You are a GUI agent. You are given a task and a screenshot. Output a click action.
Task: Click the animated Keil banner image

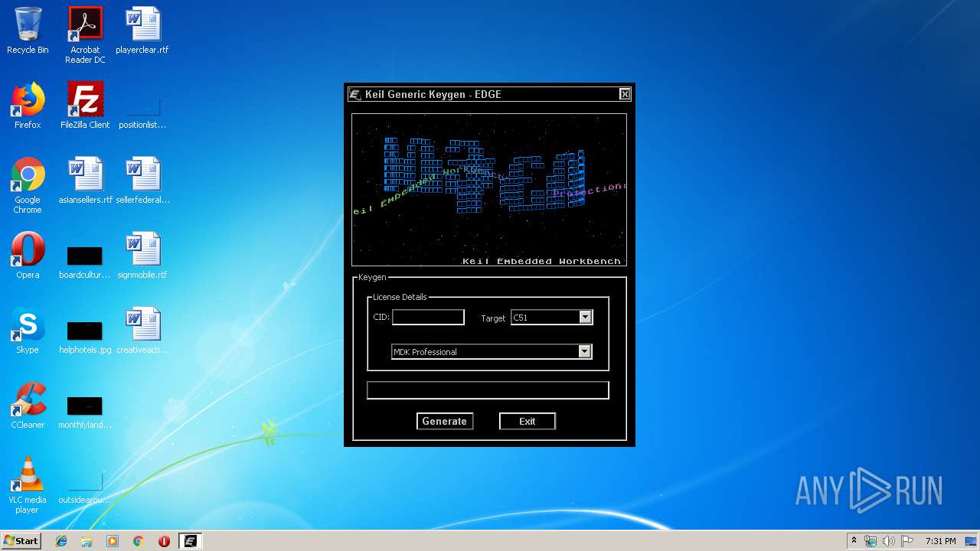(488, 190)
